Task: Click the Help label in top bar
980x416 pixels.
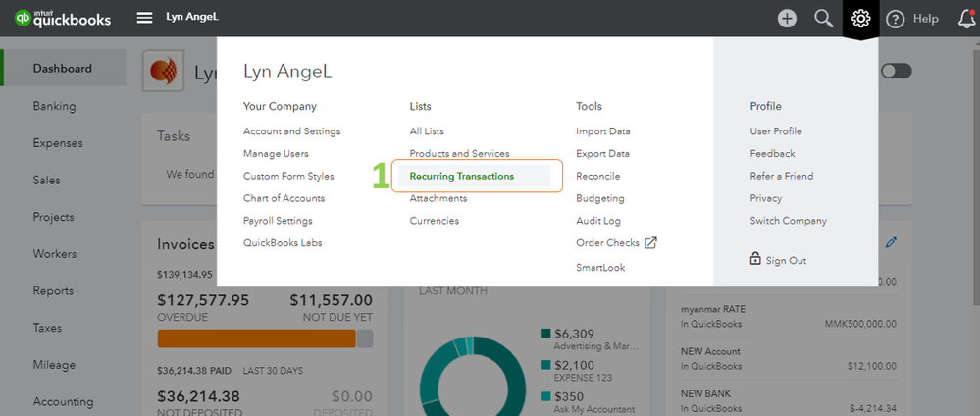Action: click(926, 19)
